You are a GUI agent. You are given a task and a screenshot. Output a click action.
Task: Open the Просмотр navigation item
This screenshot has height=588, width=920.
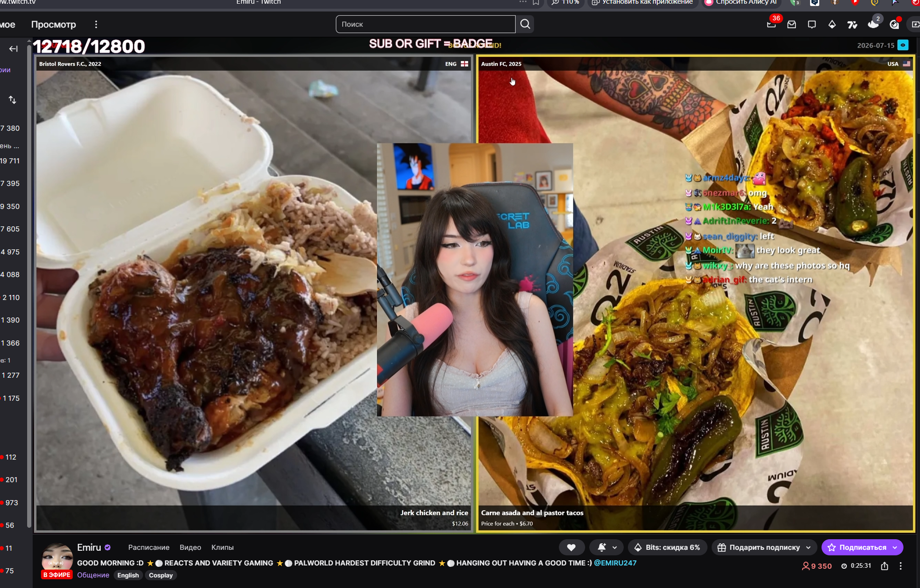(x=53, y=24)
